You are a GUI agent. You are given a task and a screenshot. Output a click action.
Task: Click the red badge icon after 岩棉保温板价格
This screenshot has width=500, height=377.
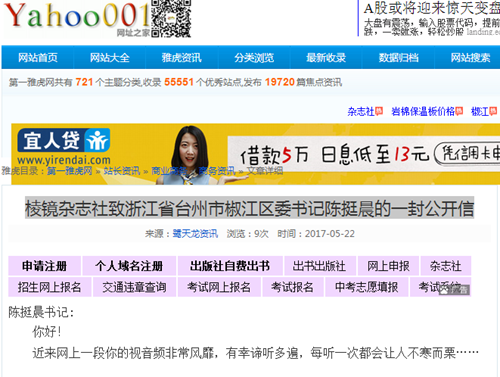coord(459,111)
